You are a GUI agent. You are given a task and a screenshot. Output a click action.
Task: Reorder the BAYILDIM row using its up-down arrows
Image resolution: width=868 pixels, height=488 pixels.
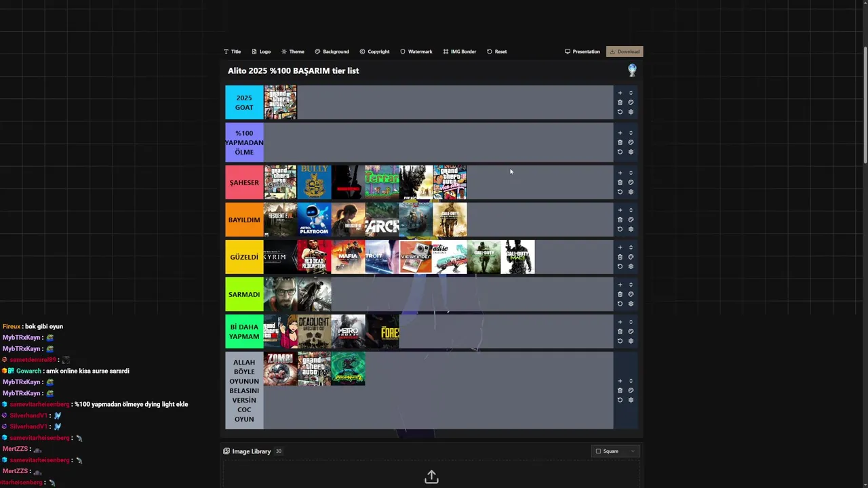631,210
